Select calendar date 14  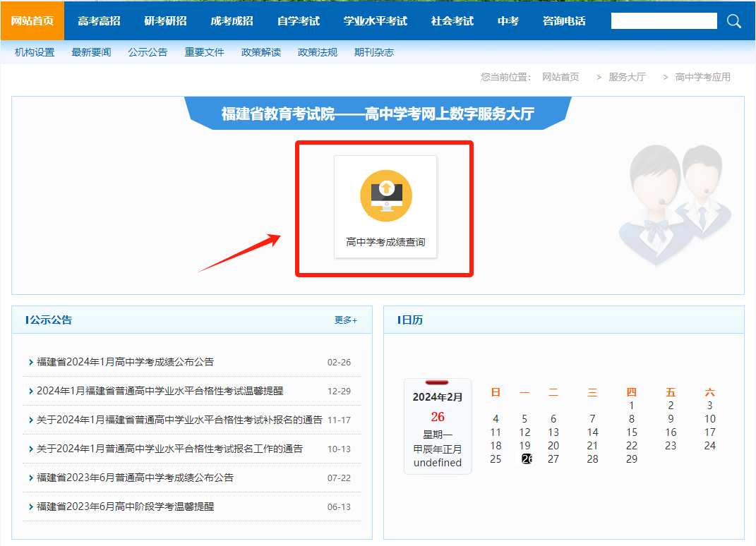click(x=592, y=432)
